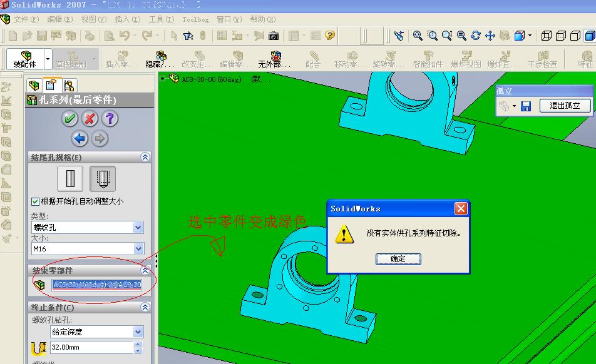
Task: Click the green checkmark OK button
Action: tap(69, 119)
